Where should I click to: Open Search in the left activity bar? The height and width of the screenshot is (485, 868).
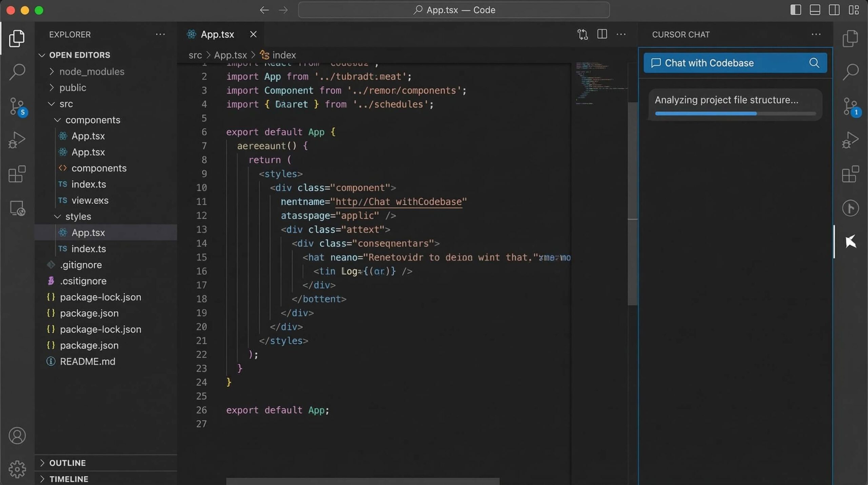click(x=17, y=72)
